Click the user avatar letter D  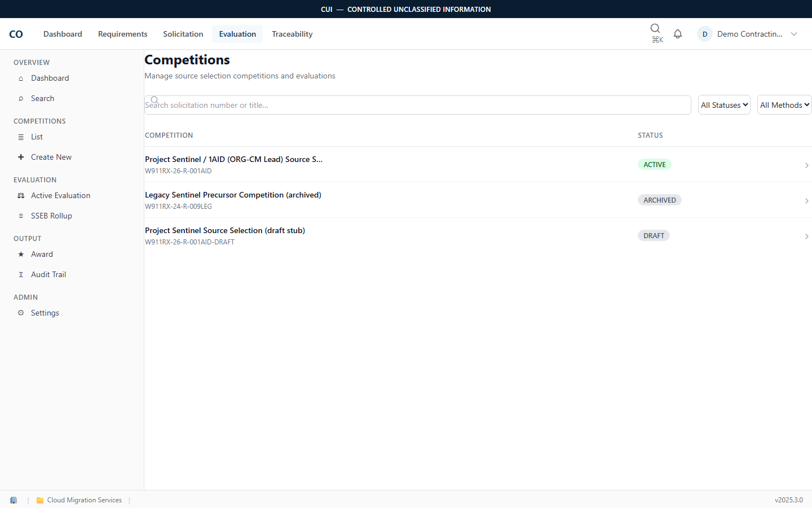point(705,34)
